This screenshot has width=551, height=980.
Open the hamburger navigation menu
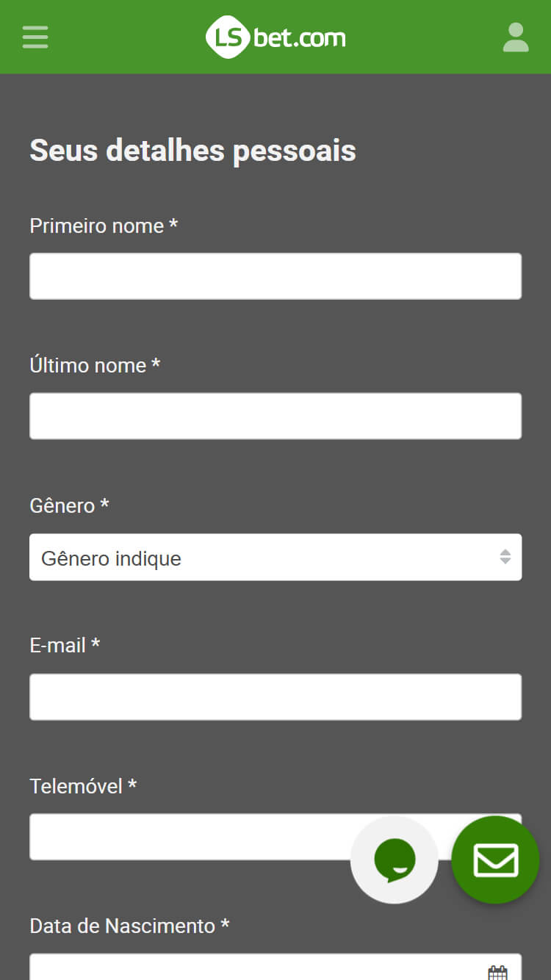pos(35,37)
